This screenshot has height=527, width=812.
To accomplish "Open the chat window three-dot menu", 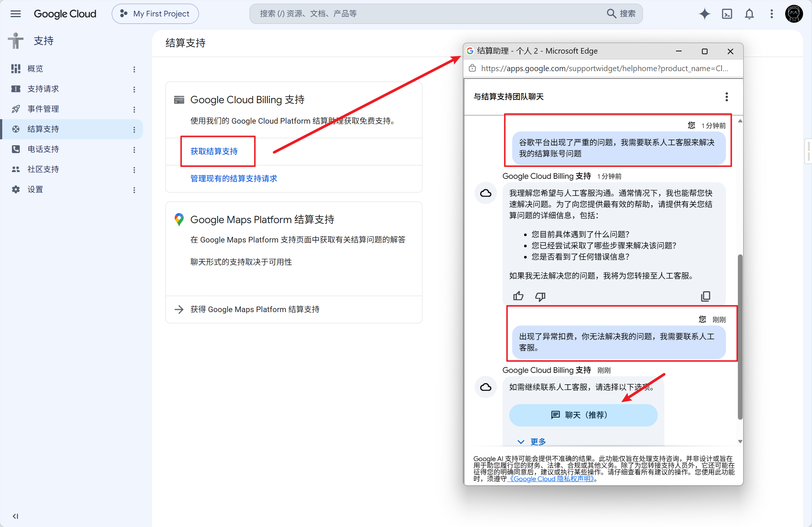I will (x=726, y=97).
